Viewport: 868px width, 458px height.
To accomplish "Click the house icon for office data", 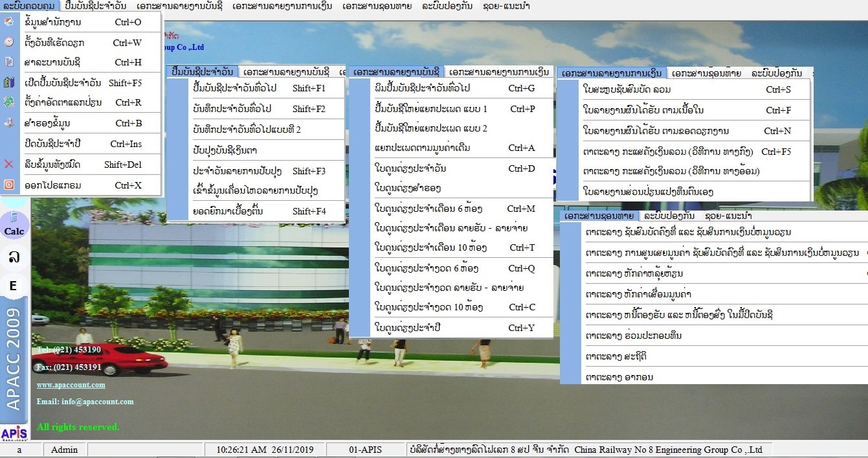I will pos(9,22).
